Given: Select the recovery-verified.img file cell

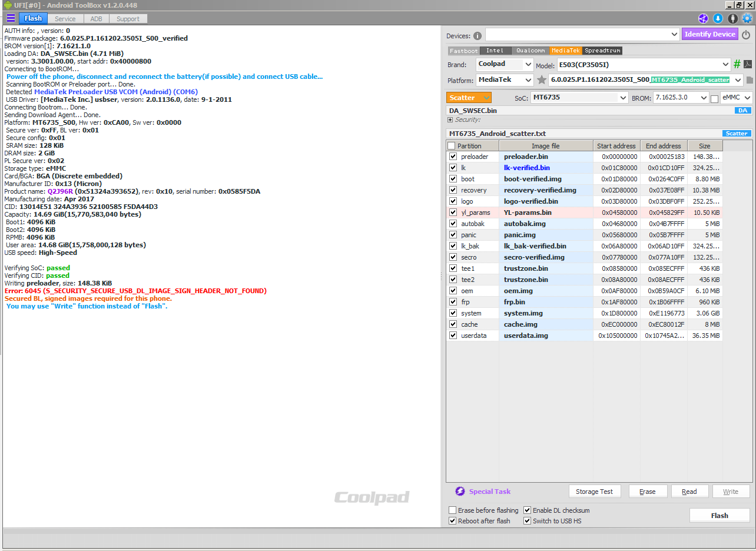Looking at the screenshot, I should point(546,190).
